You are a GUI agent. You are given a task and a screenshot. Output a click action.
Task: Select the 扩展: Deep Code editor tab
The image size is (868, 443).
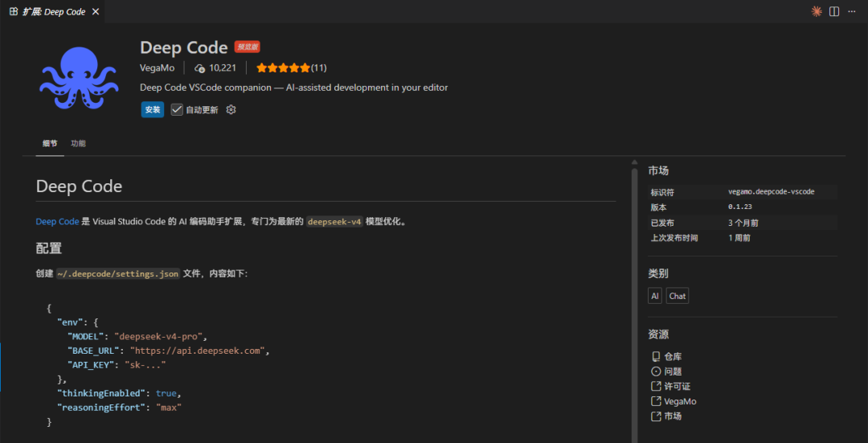click(52, 11)
